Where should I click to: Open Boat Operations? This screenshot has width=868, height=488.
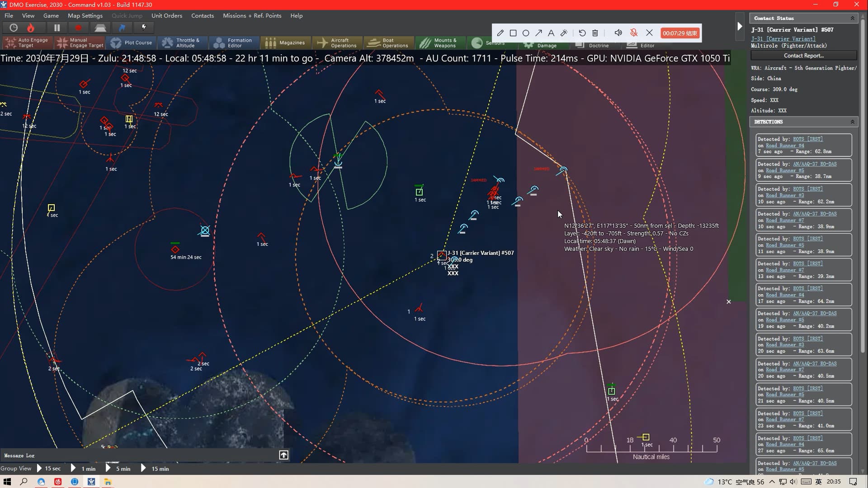(x=389, y=42)
